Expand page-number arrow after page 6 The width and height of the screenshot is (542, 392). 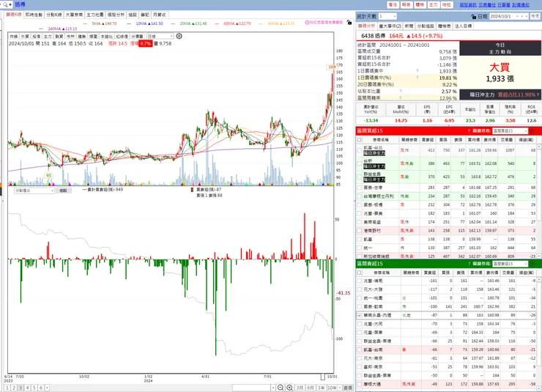coord(47,388)
